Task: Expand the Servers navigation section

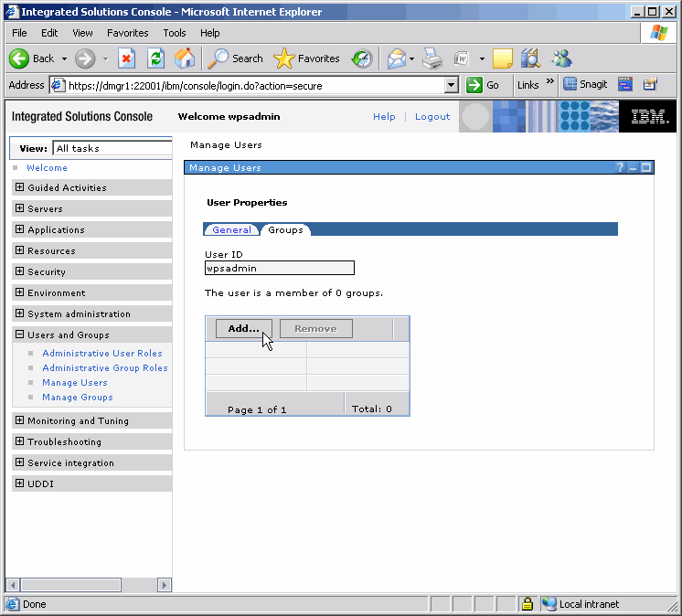Action: point(20,208)
